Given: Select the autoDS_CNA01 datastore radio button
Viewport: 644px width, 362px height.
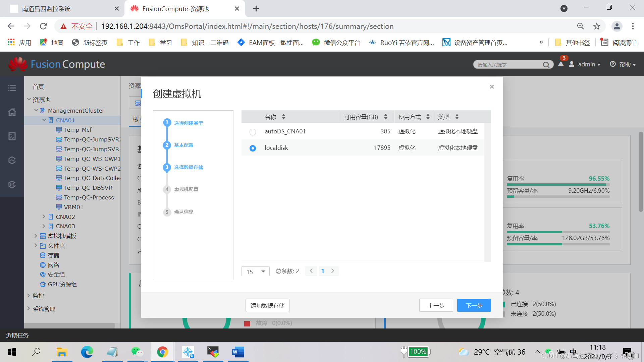Looking at the screenshot, I should point(253,132).
